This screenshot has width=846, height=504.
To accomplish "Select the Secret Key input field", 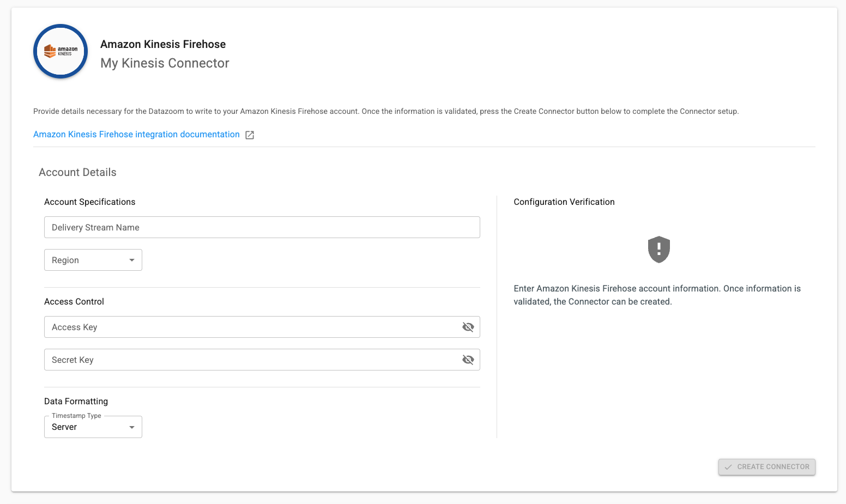I will [251, 360].
